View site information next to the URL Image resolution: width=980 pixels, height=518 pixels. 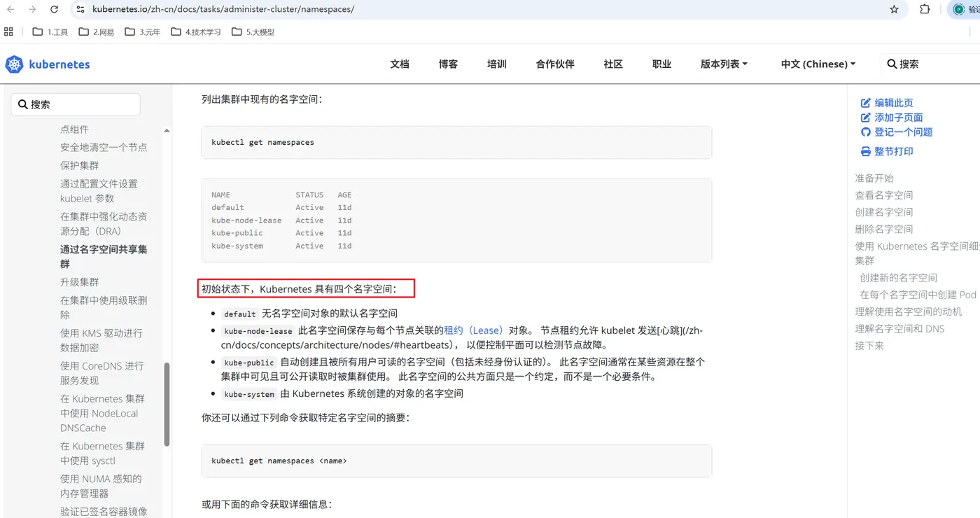tap(80, 9)
